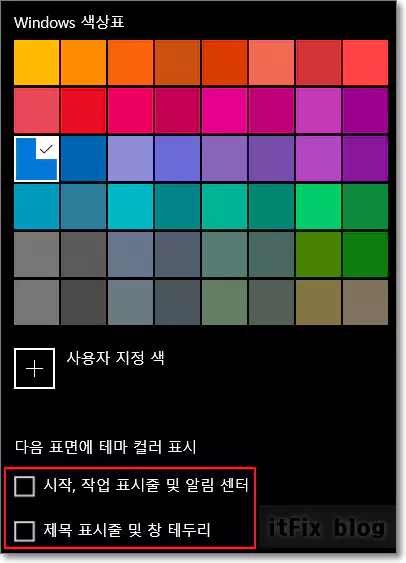
Task: Check 제목 표시줄 및 창 테두리 checkbox
Action: [x=24, y=531]
